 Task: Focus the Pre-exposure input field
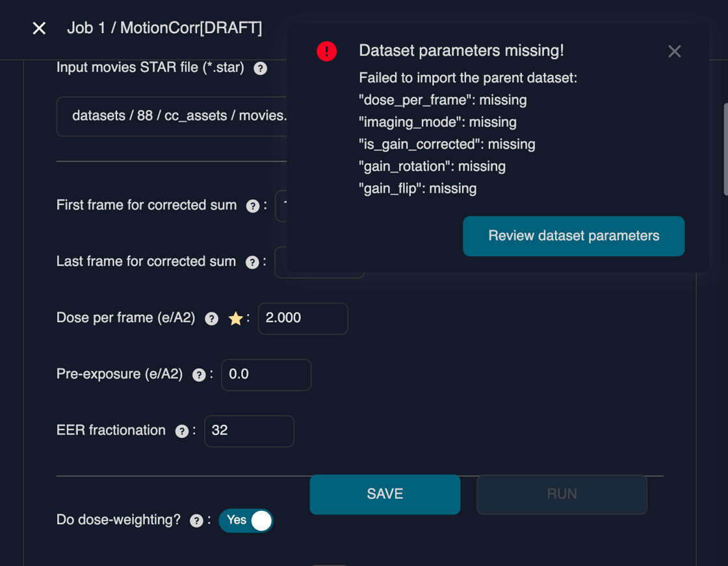pos(266,375)
